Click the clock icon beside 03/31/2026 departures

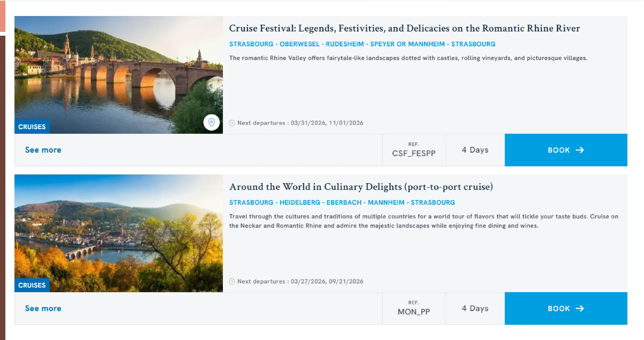[x=232, y=123]
